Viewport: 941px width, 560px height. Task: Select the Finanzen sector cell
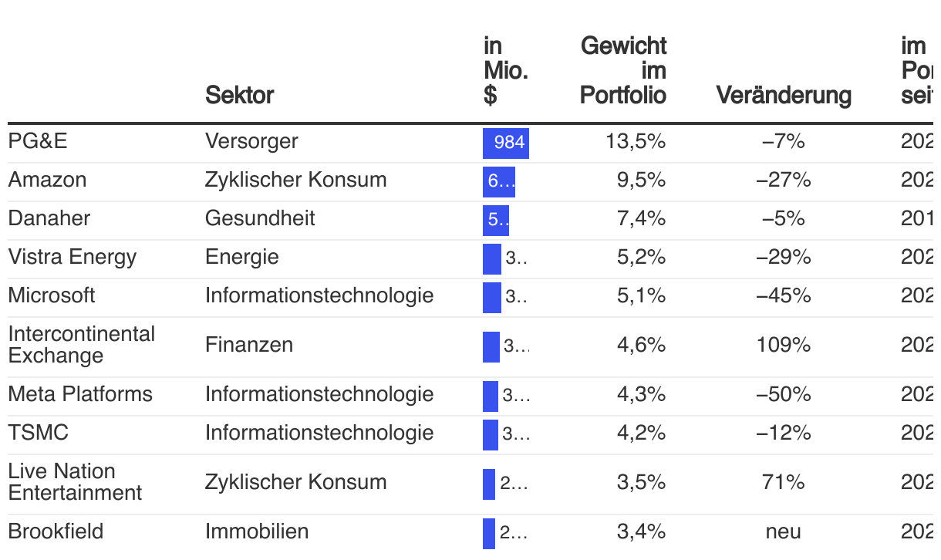click(249, 345)
